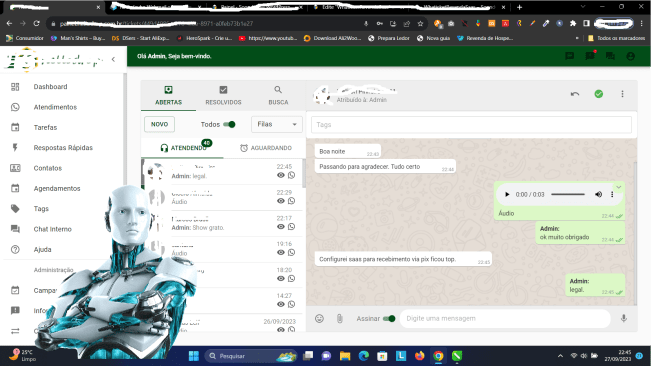651x366 pixels.
Task: Open the user account icon in the top bar
Action: pyautogui.click(x=631, y=56)
